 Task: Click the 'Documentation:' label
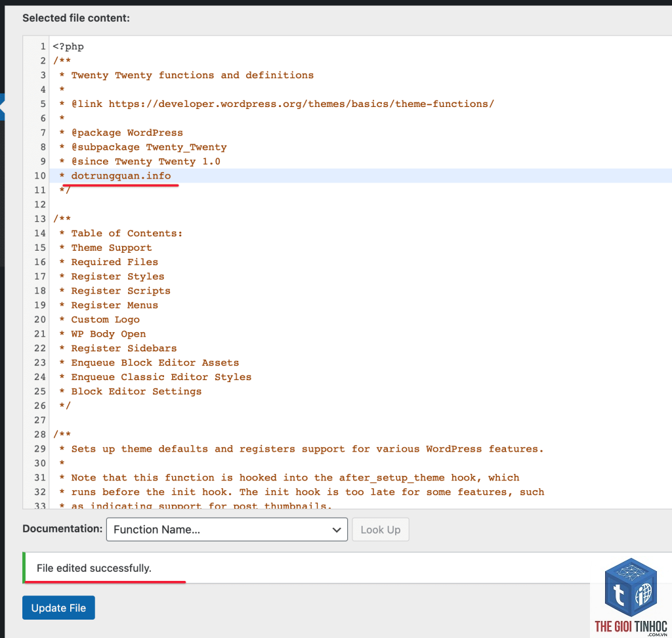(62, 528)
